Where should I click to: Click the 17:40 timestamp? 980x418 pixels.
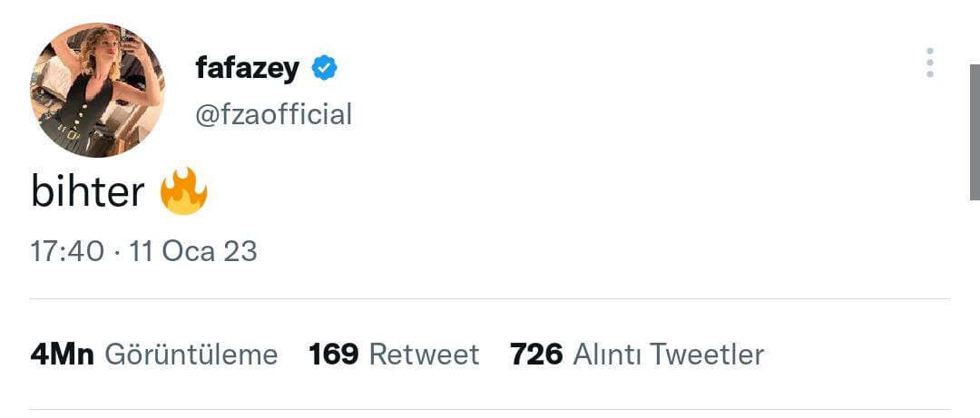[67, 251]
